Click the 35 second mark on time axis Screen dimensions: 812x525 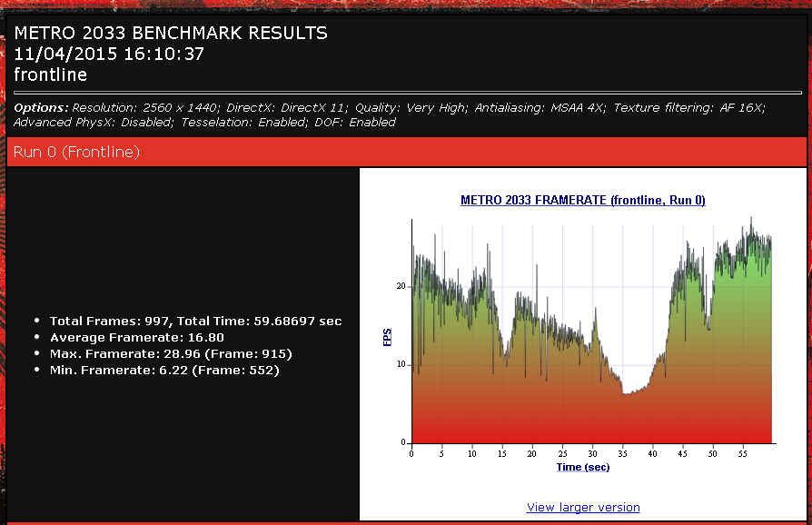tap(622, 454)
